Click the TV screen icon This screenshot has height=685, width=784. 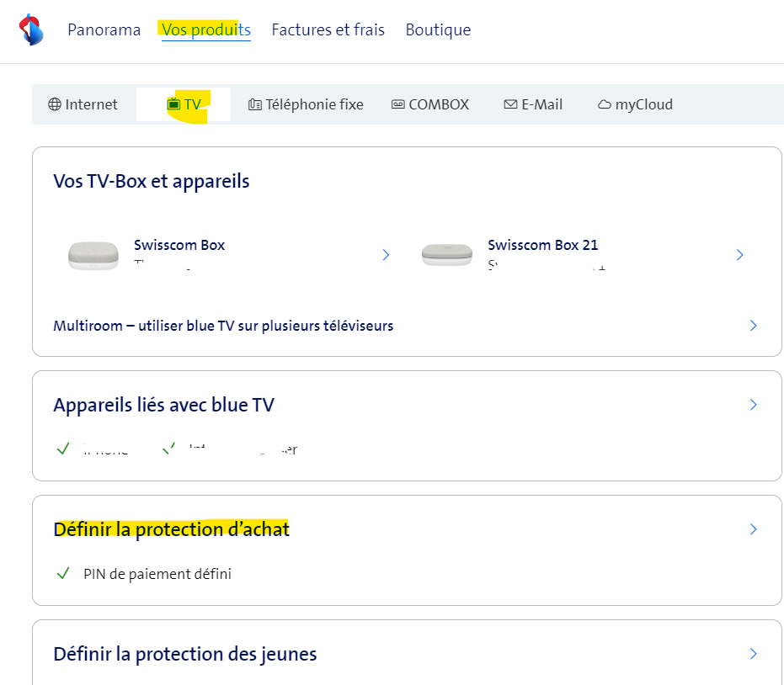(x=174, y=105)
